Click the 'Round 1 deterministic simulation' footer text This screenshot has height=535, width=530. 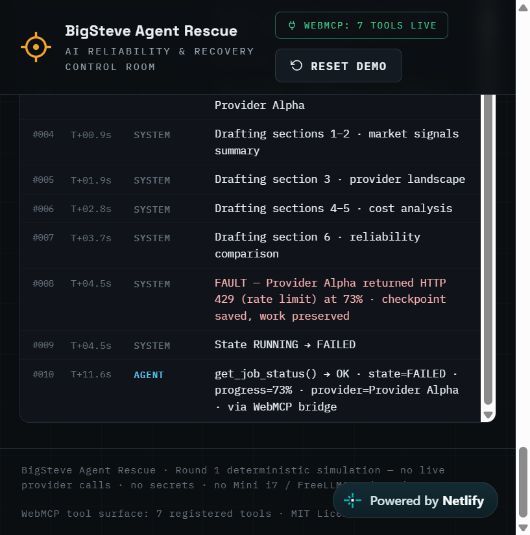[277, 470]
